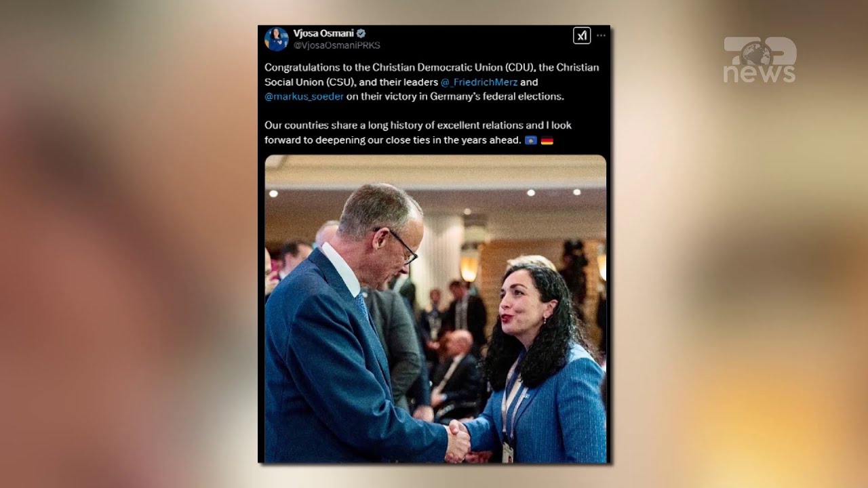This screenshot has width=868, height=488.
Task: Click the blue verified badge
Action: point(361,33)
